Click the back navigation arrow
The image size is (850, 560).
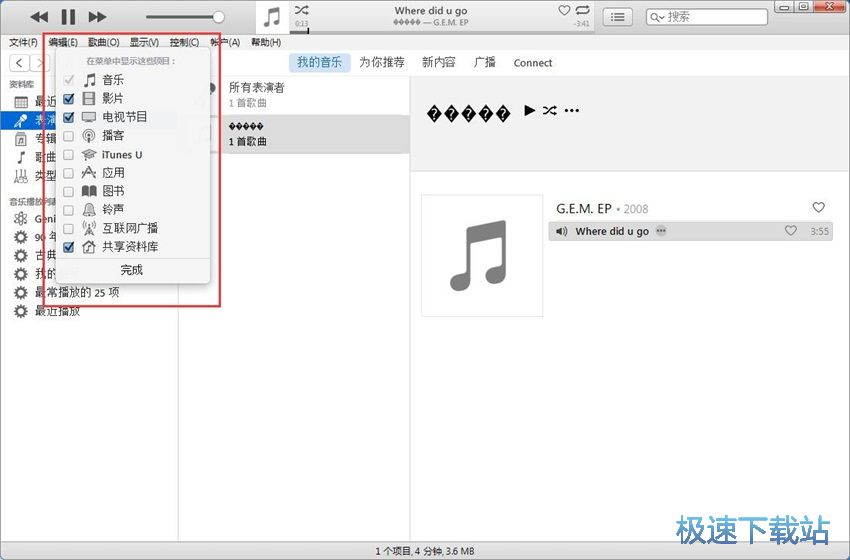[20, 63]
